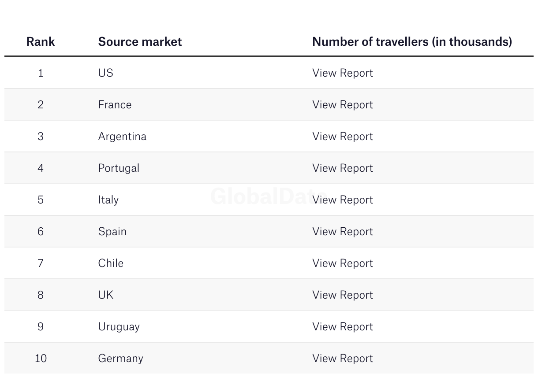538x392 pixels.
Task: Click the Rank column header
Action: (x=41, y=41)
